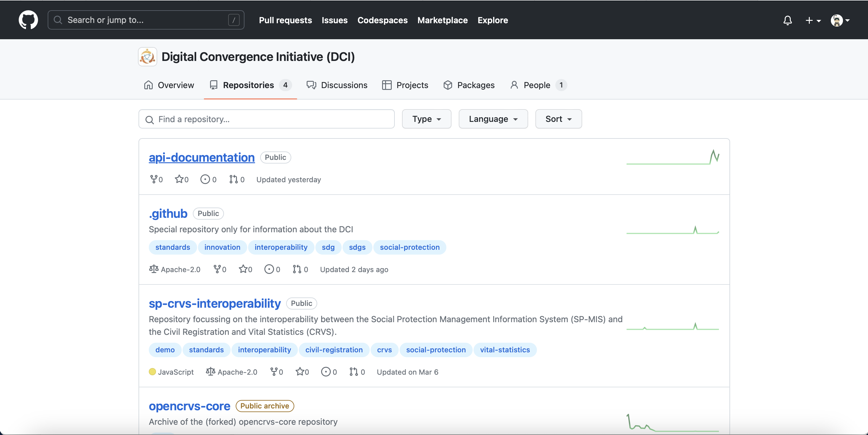The height and width of the screenshot is (435, 868).
Task: Expand the Sort dropdown
Action: pyautogui.click(x=558, y=119)
